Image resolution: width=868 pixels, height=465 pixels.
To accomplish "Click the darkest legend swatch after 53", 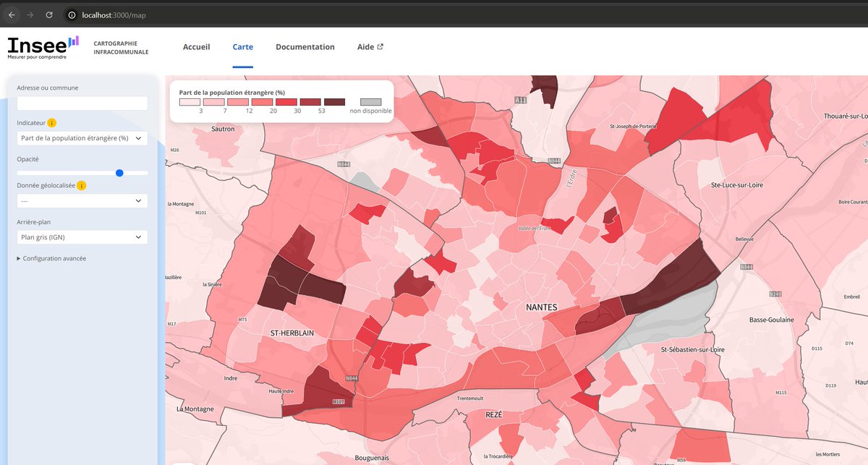I will (x=334, y=103).
